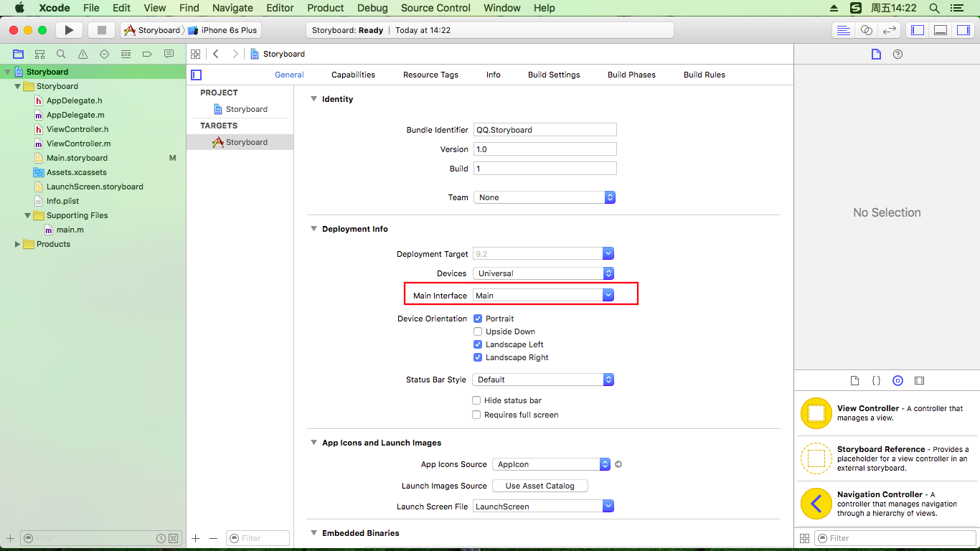Open the Source Control menu
The height and width of the screenshot is (551, 980).
(435, 8)
